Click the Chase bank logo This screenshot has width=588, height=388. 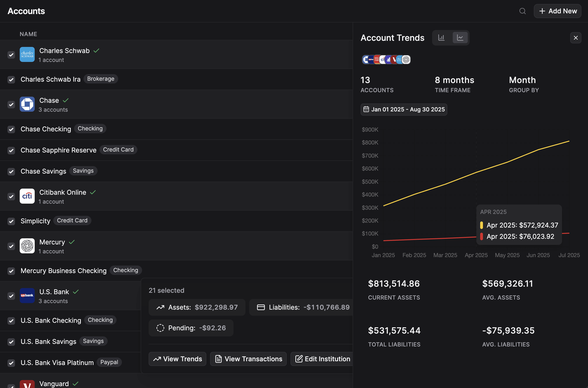(x=27, y=104)
